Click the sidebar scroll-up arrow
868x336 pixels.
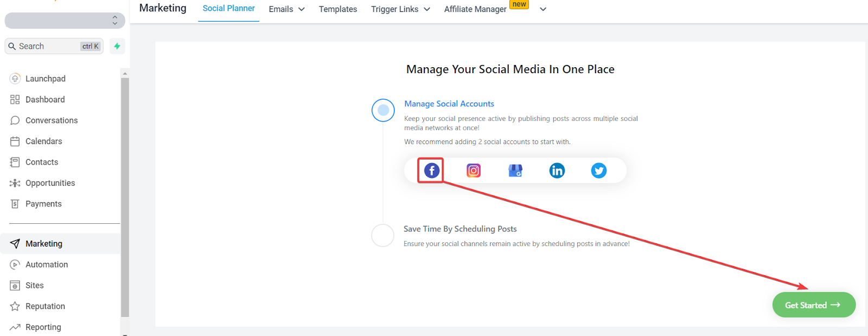[125, 73]
